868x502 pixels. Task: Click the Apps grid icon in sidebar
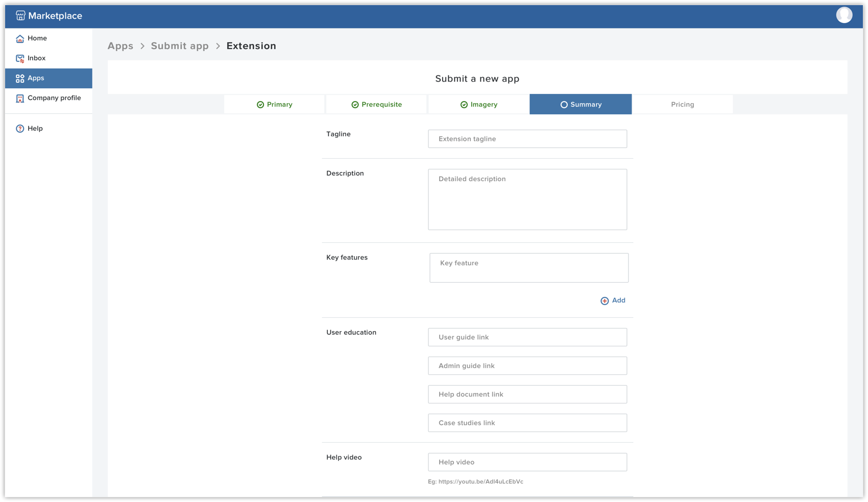20,79
